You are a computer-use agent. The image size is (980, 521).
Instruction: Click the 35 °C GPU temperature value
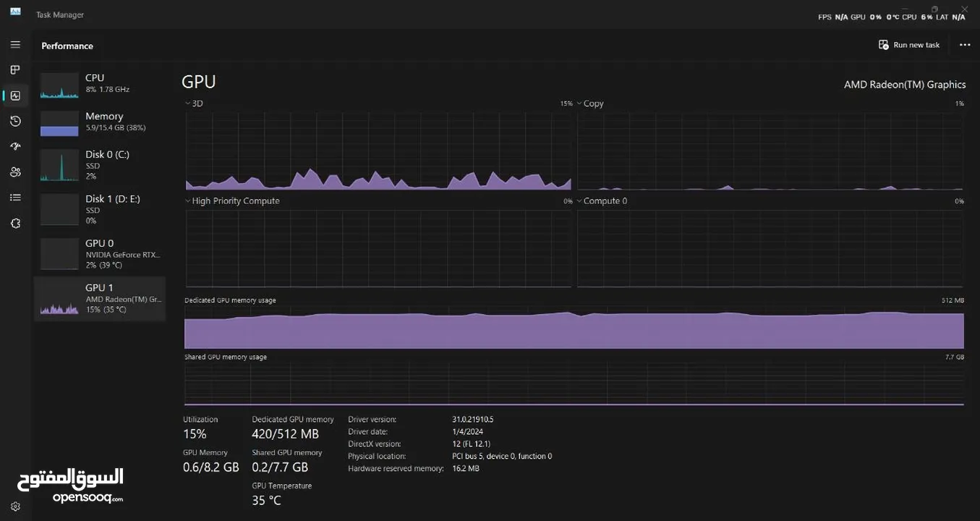(x=266, y=501)
